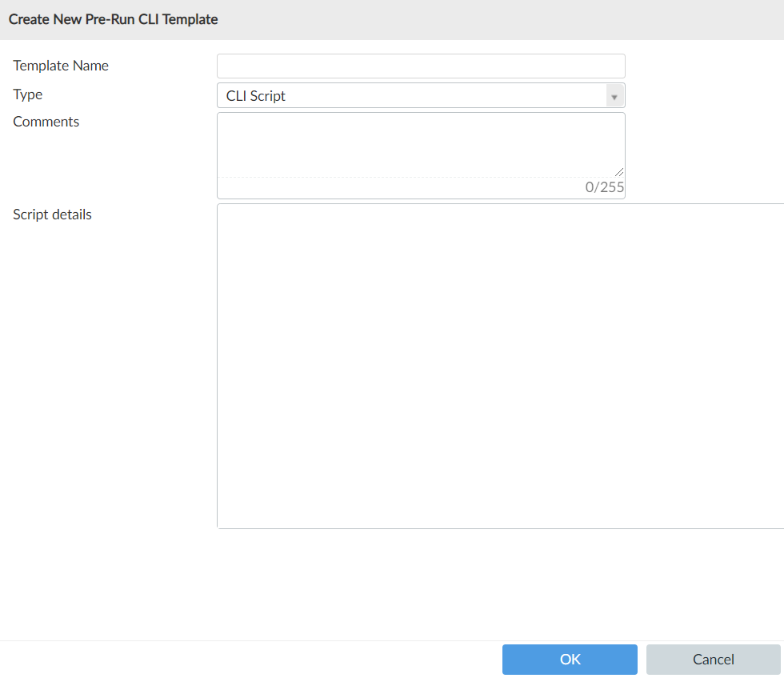Click the 0/255 character counter
This screenshot has height=678, width=784.
pos(604,188)
